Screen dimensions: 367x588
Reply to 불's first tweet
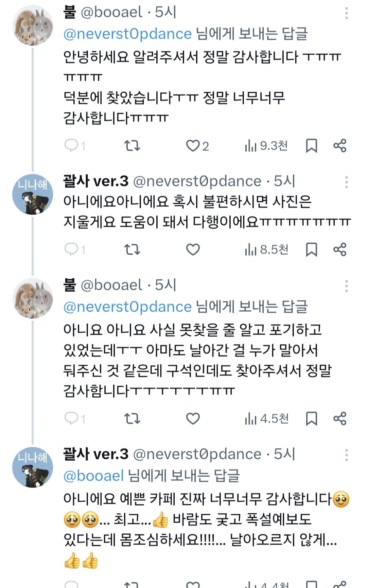(72, 146)
